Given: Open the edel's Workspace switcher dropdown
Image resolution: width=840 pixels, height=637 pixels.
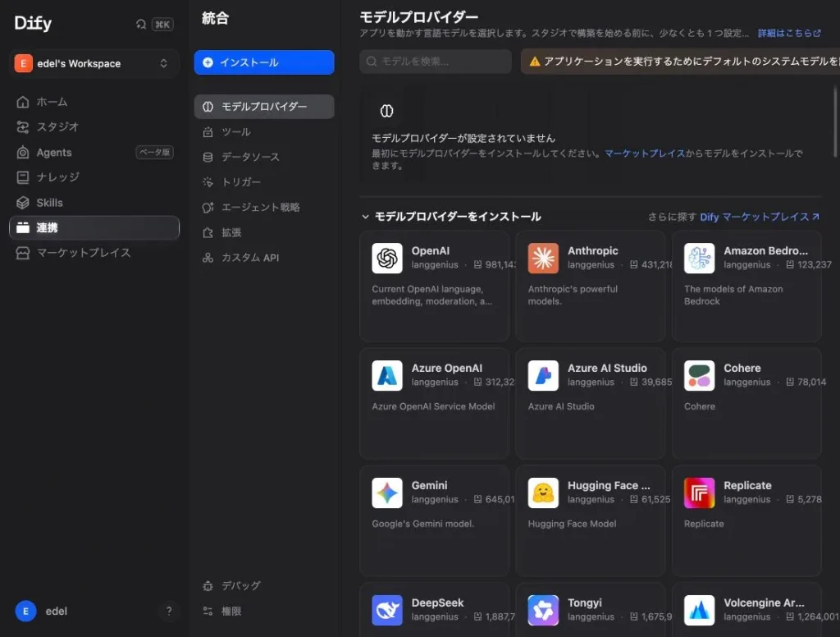Looking at the screenshot, I should pyautogui.click(x=94, y=63).
